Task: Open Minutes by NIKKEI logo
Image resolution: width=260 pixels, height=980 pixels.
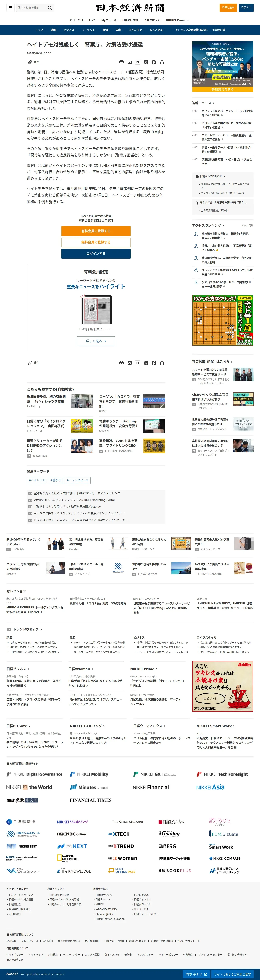Action: pos(89,787)
